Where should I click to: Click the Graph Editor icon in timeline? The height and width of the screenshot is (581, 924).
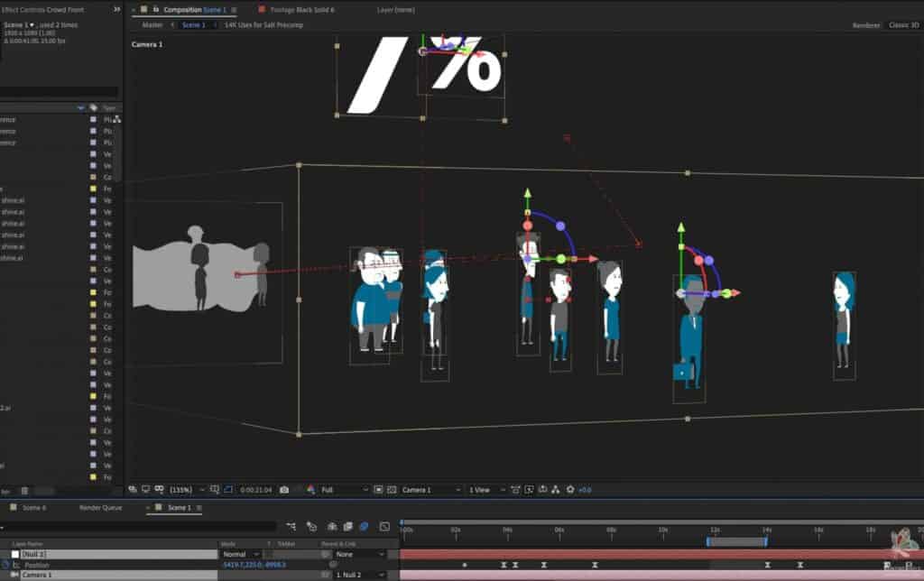pyautogui.click(x=384, y=526)
